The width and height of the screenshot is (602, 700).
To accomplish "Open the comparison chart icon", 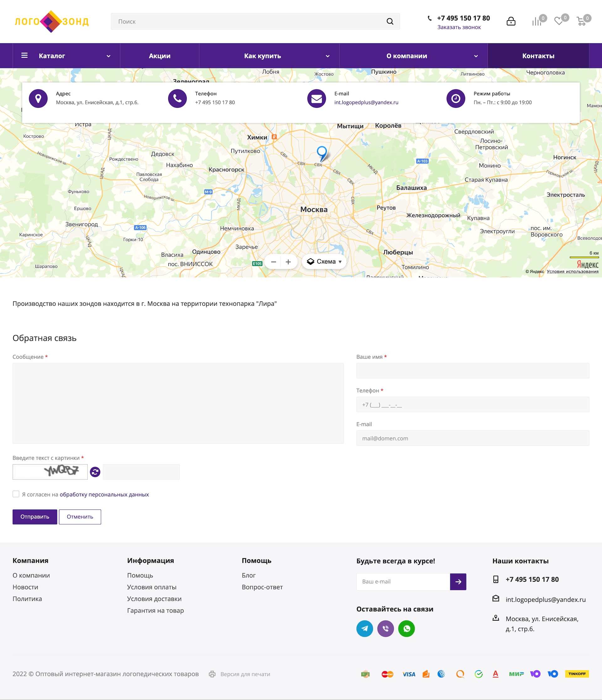I will point(536,22).
